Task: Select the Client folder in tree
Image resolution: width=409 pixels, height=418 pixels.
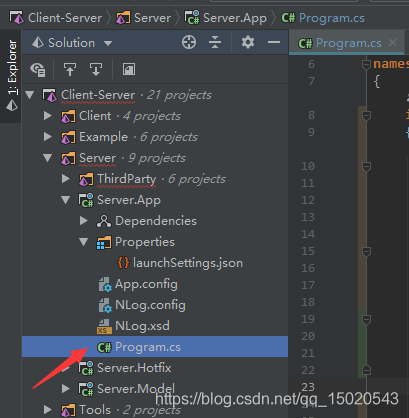Action: 155,116
